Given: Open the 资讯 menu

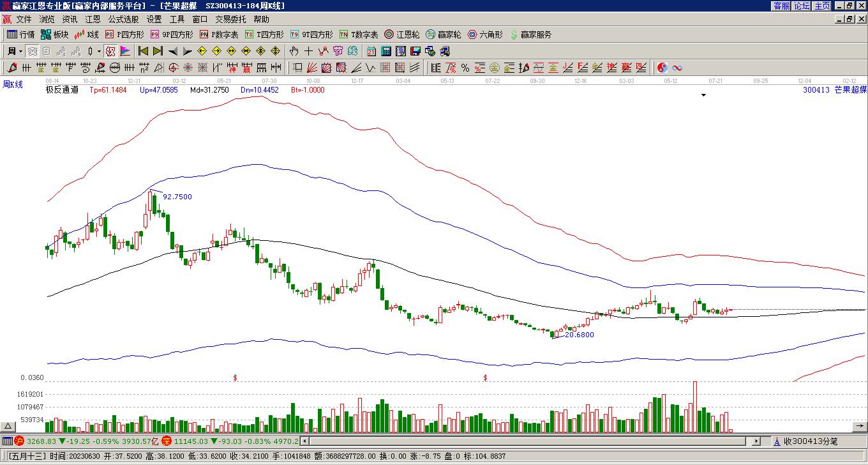Looking at the screenshot, I should point(70,20).
